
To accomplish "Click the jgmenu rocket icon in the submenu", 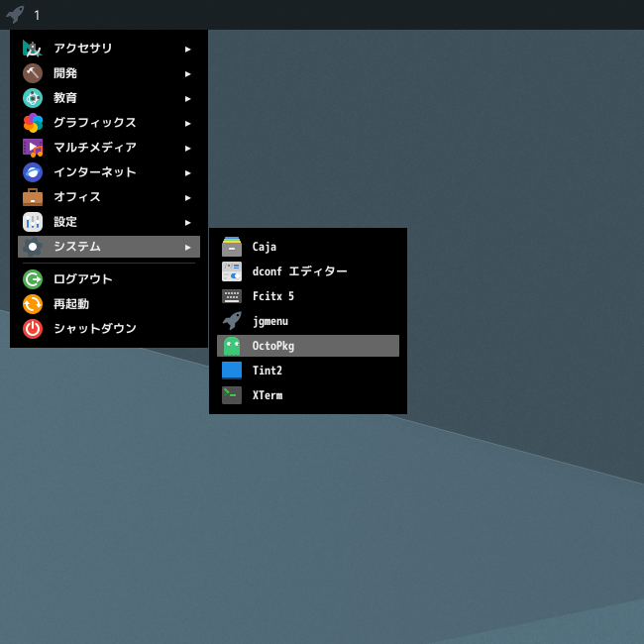I will point(232,321).
